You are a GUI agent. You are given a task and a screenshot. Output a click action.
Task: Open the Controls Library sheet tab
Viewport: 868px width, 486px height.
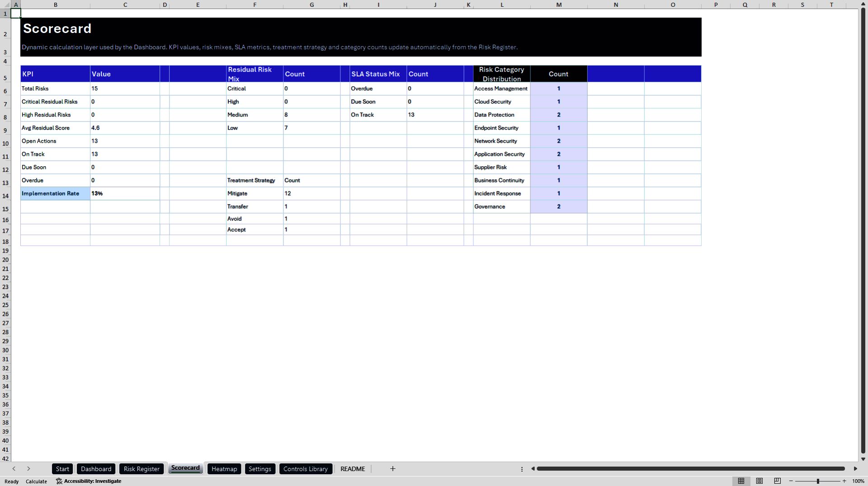[x=306, y=469]
